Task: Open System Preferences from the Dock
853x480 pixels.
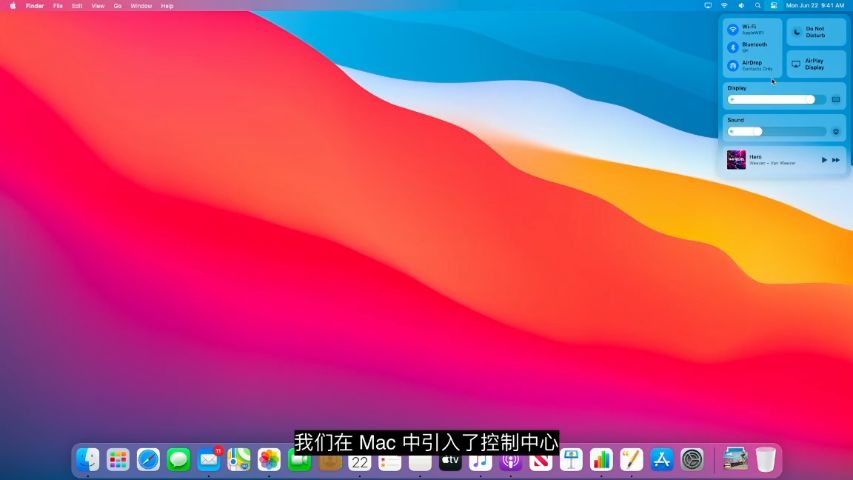Action: click(692, 460)
